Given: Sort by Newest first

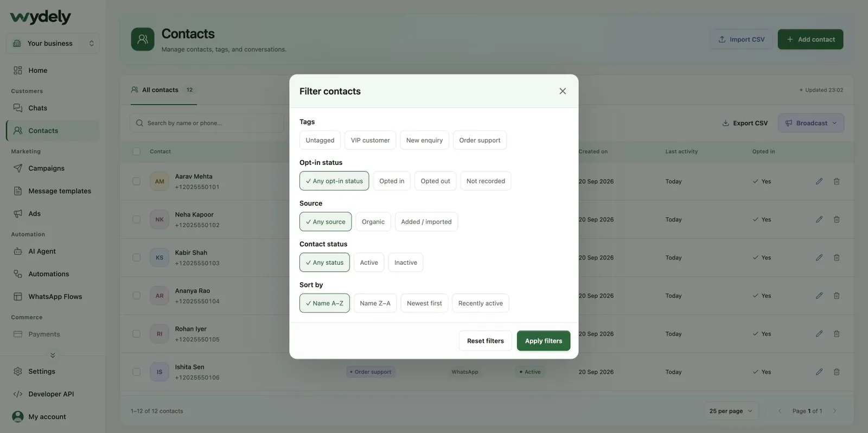Looking at the screenshot, I should (424, 303).
